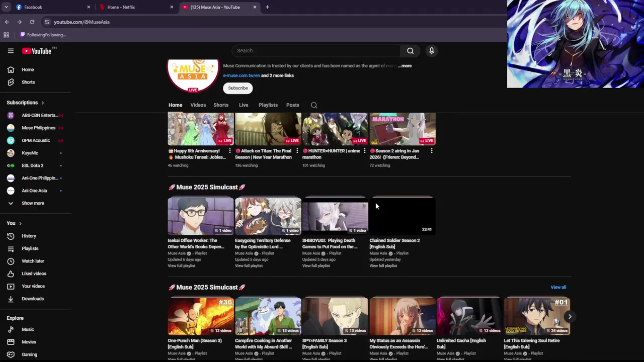Select the channel Live tab
This screenshot has height=362, width=644.
[x=244, y=106]
